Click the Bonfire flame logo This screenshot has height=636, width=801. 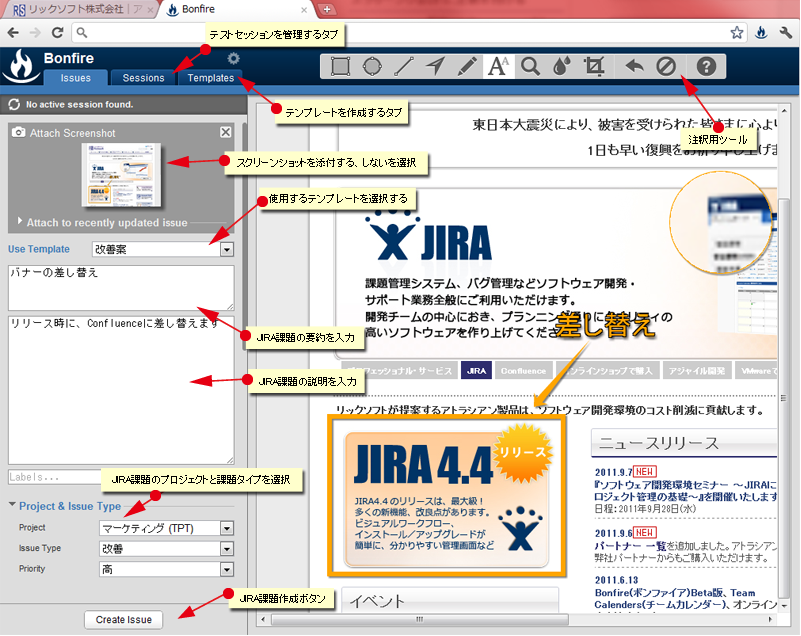[21, 67]
